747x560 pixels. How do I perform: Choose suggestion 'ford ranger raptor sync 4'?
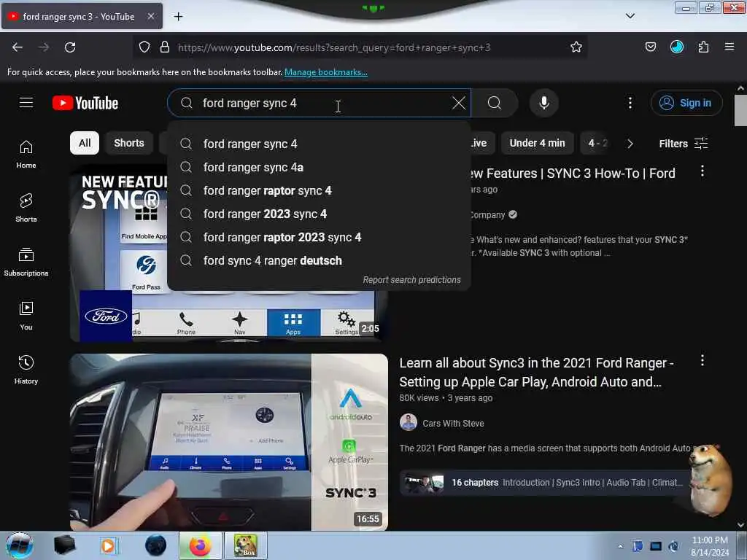pos(319,190)
